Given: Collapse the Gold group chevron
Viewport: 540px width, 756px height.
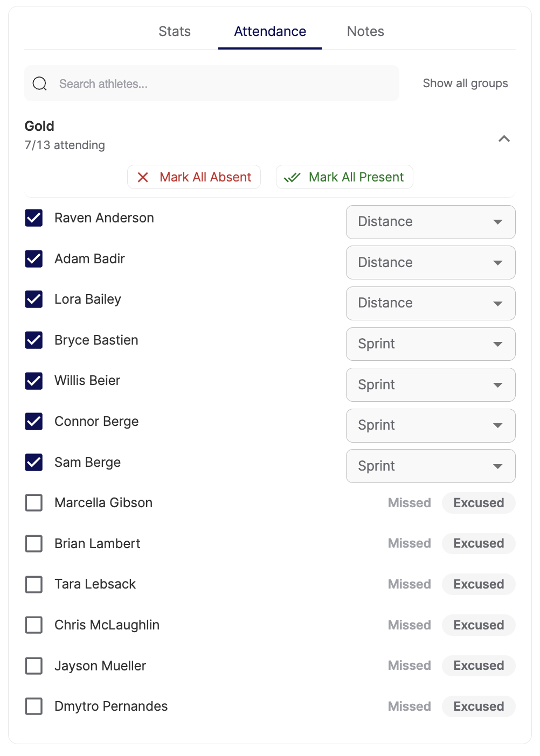Looking at the screenshot, I should [x=504, y=138].
